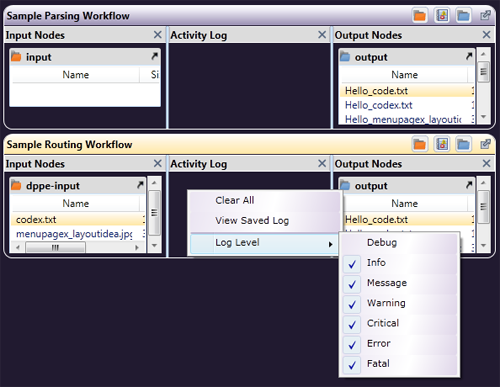This screenshot has height=387, width=500.
Task: Open the Routing 'output' node via its arrow icon
Action: [x=469, y=185]
